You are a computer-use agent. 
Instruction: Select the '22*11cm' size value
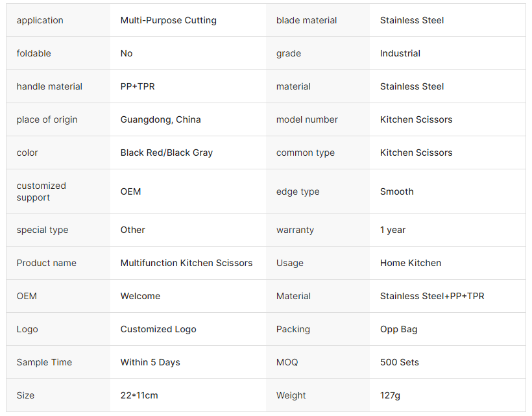pyautogui.click(x=139, y=395)
